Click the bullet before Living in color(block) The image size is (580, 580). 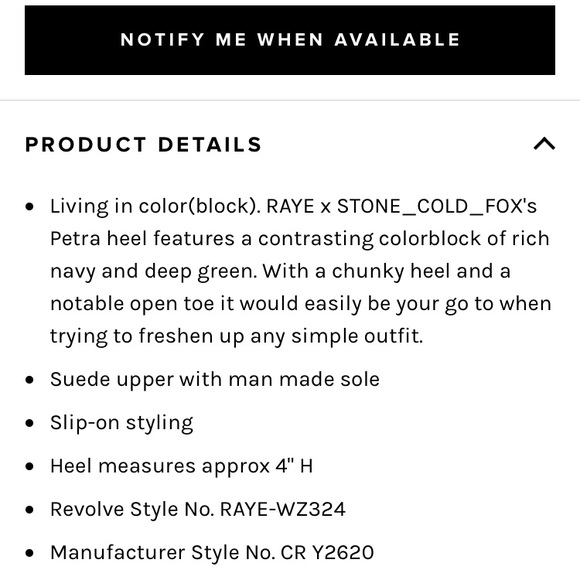30,206
